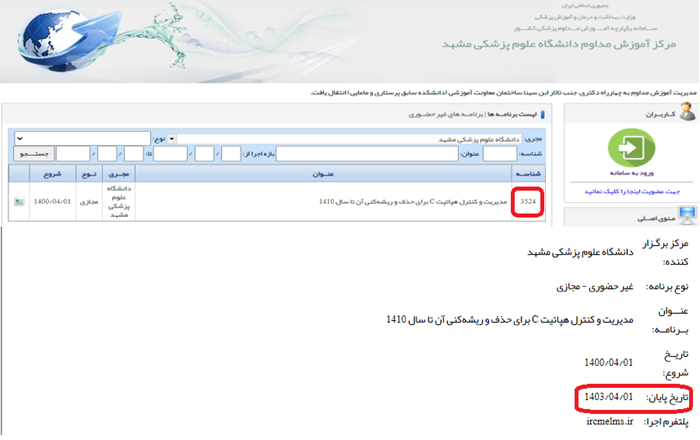Select the '1400/04/01' start cell in the table
The height and width of the screenshot is (440, 700).
pyautogui.click(x=52, y=202)
